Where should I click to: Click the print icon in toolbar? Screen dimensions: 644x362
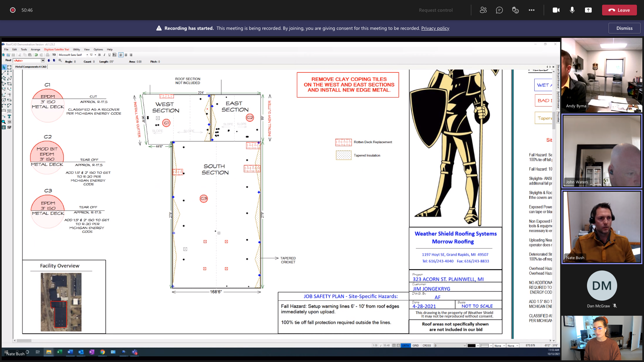point(48,55)
